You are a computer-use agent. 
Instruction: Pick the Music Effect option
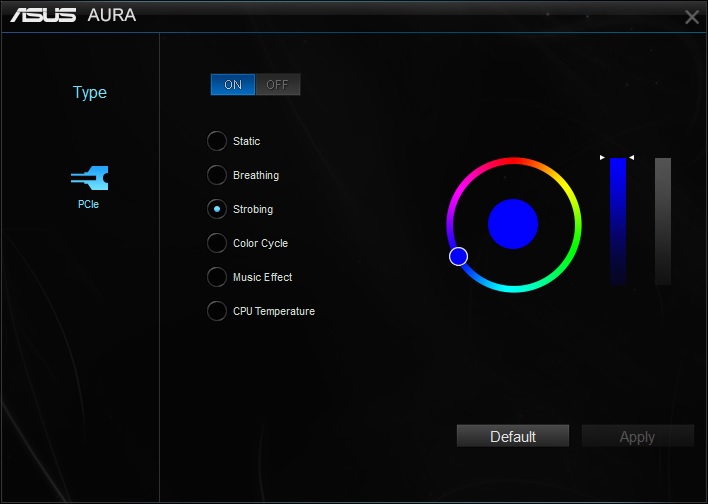pyautogui.click(x=217, y=277)
